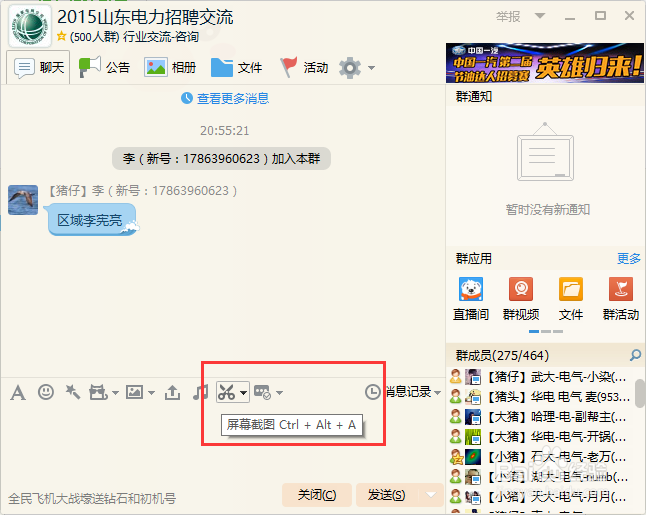Select member 武大-电气-小染
The width and height of the screenshot is (646, 515).
click(x=545, y=377)
